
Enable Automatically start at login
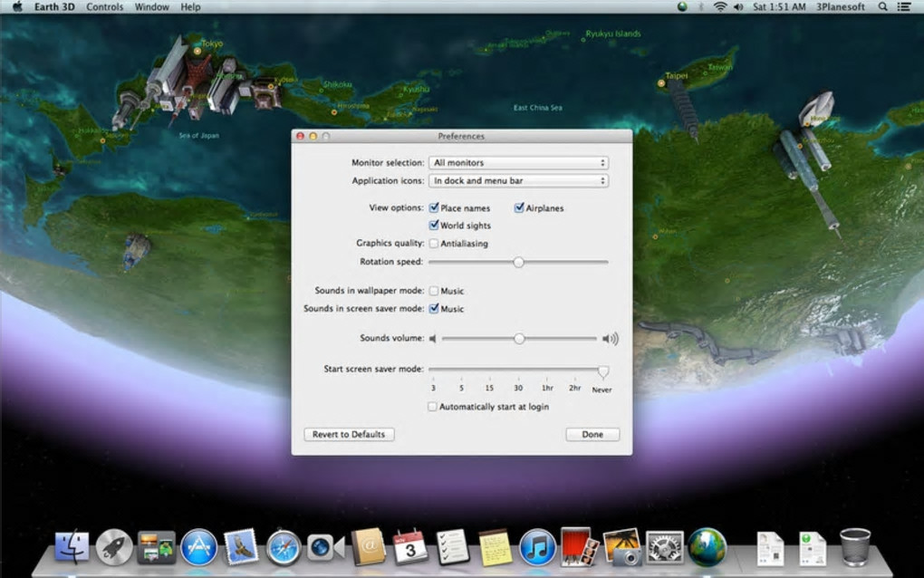pyautogui.click(x=433, y=407)
